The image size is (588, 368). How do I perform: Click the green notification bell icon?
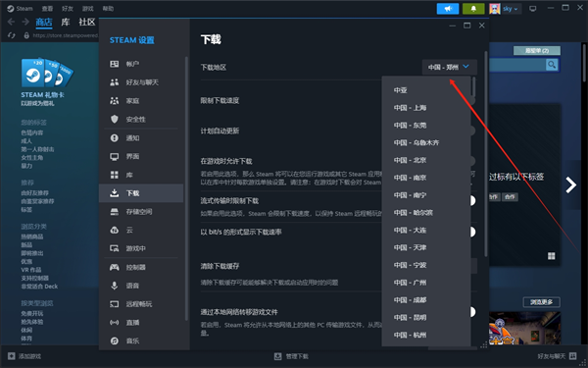click(473, 9)
